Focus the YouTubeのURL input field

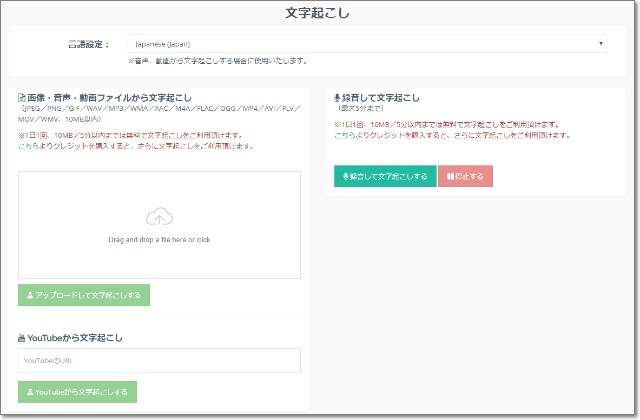[159, 361]
